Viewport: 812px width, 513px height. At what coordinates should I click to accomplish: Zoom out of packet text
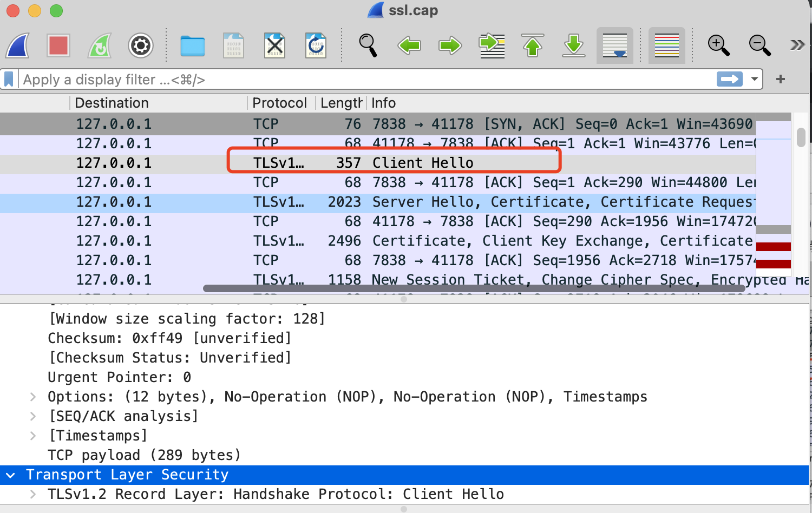[x=760, y=45]
